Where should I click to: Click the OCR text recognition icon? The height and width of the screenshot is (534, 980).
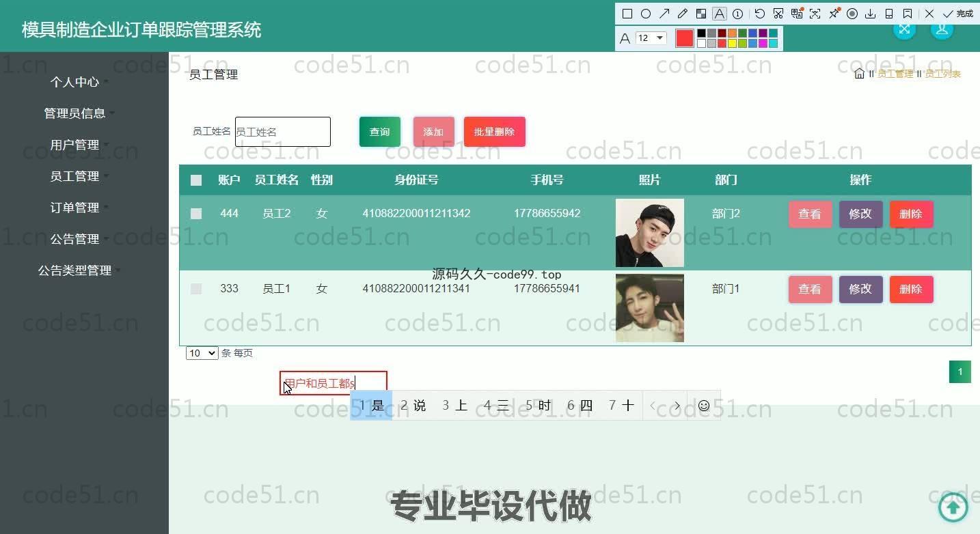[x=815, y=14]
